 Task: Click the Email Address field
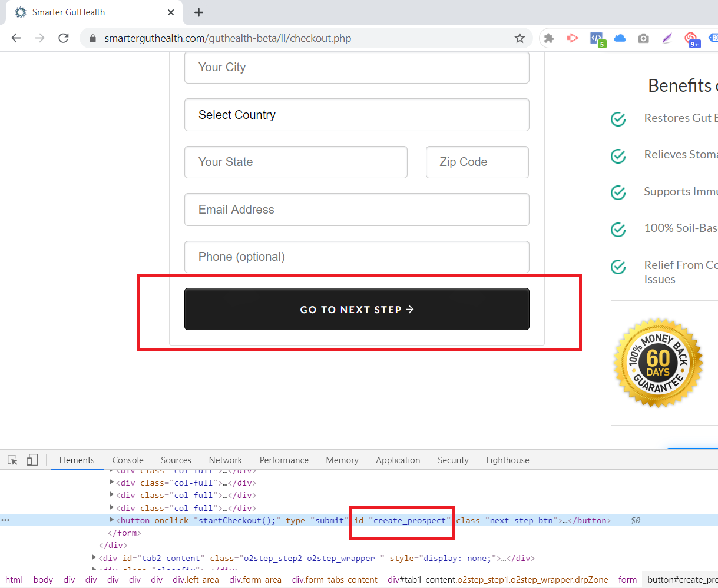(x=356, y=210)
